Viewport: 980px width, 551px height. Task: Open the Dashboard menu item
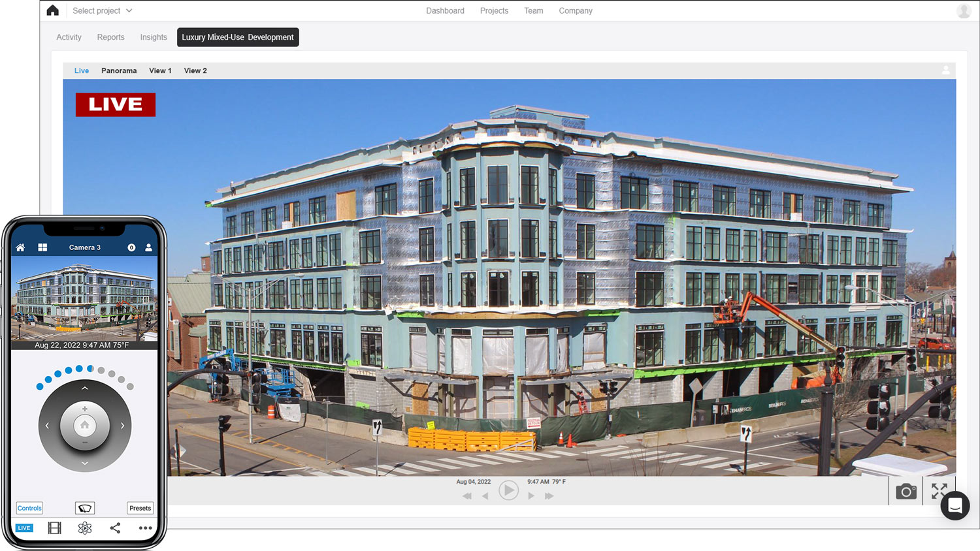point(445,10)
